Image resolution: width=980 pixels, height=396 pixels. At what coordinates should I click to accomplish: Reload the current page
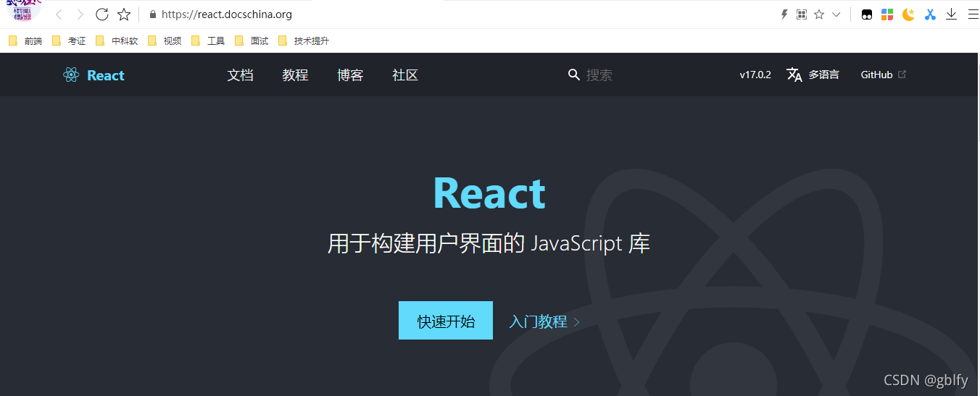(x=102, y=14)
